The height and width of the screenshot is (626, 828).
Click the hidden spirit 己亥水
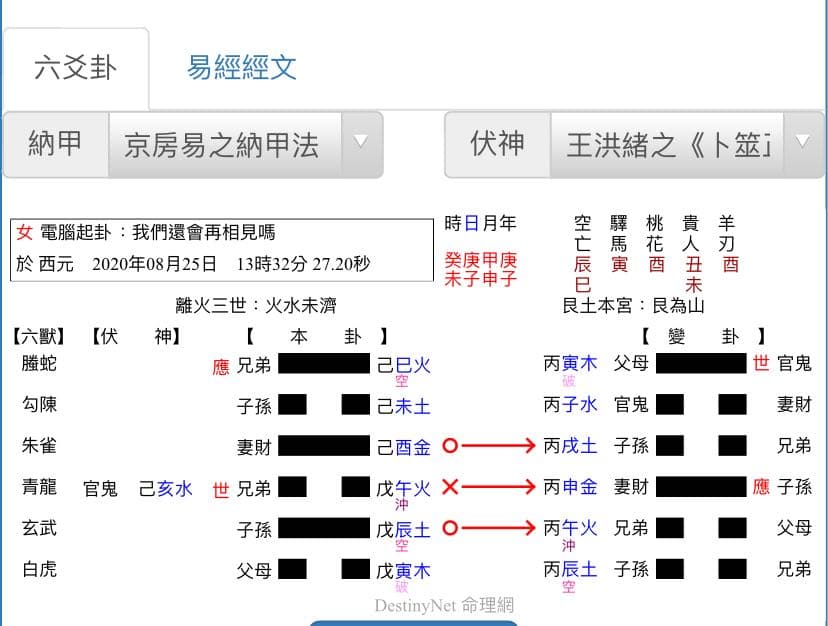pyautogui.click(x=165, y=489)
